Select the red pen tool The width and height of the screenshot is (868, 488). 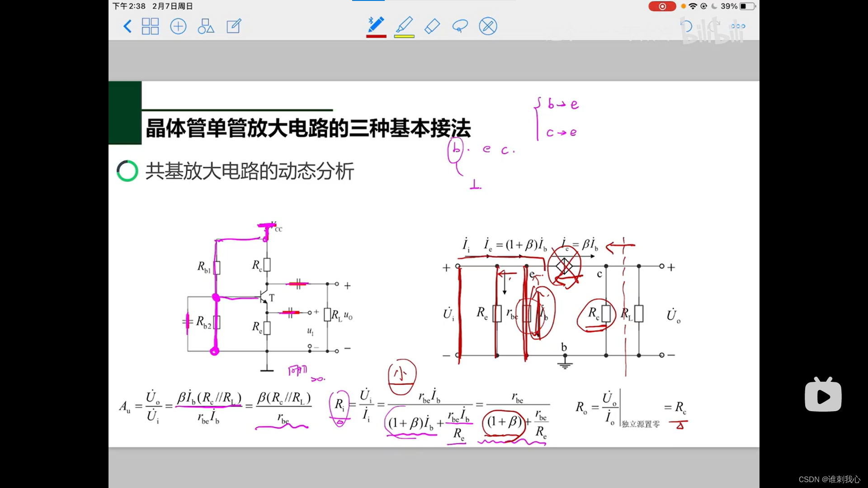tap(376, 25)
